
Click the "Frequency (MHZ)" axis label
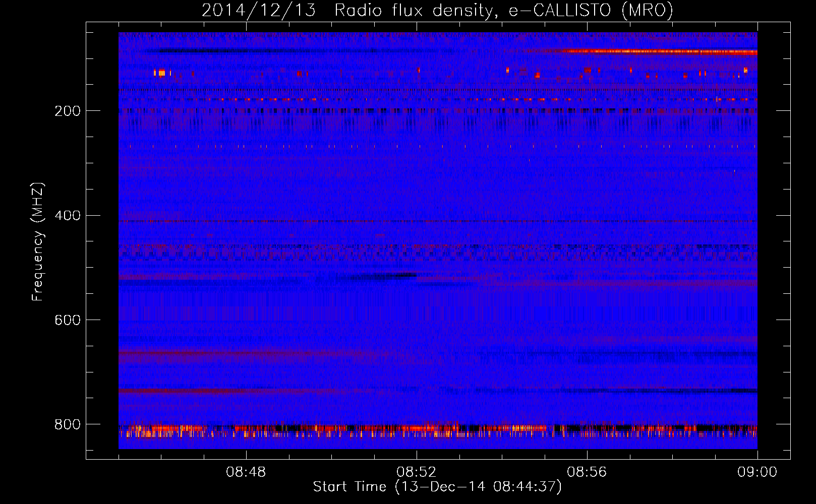[37, 242]
